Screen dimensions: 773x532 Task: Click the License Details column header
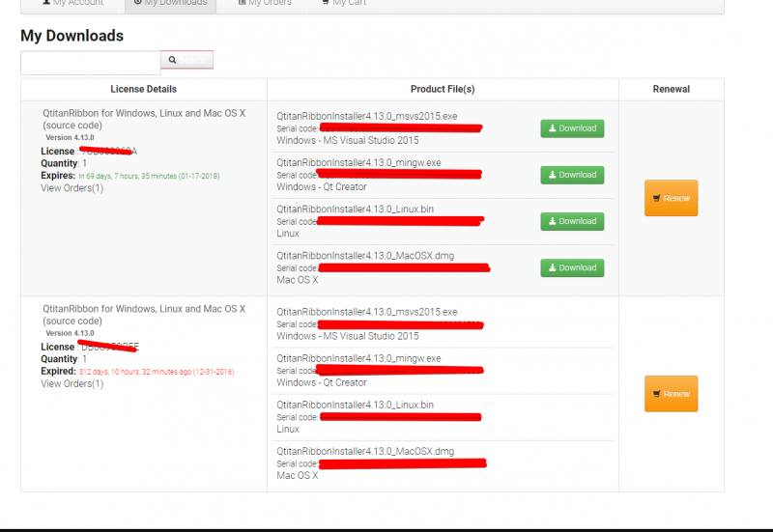coord(143,89)
